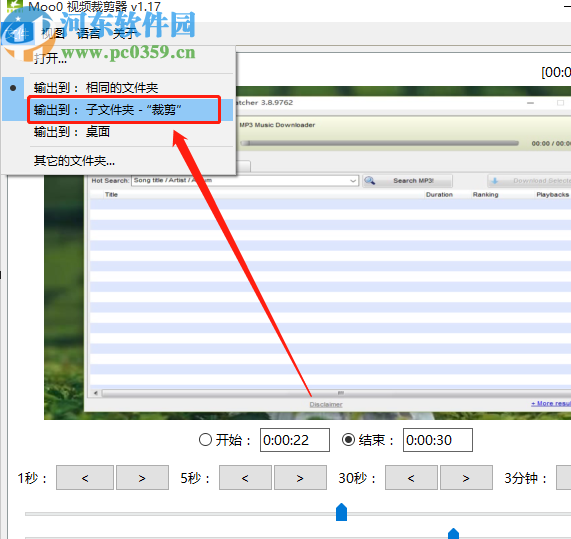Select the 开始 radio button
The height and width of the screenshot is (539, 571).
(x=205, y=440)
